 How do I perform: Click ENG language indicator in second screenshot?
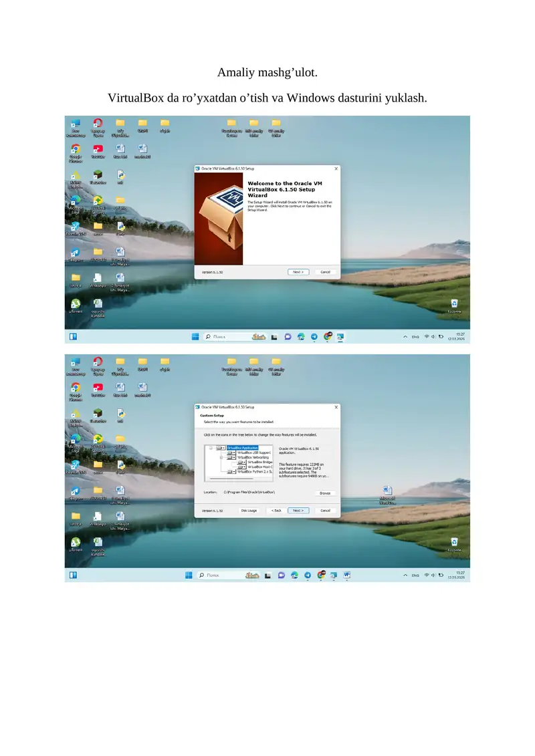(x=415, y=576)
